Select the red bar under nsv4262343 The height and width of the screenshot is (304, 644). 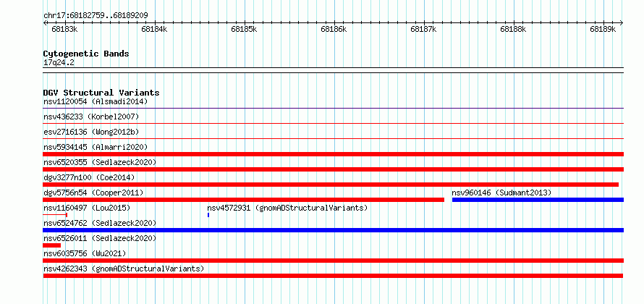click(333, 276)
